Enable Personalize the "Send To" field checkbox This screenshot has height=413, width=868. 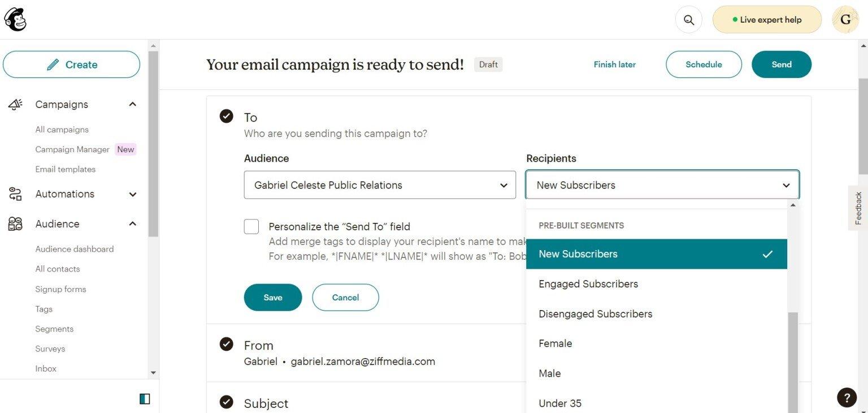pos(251,227)
